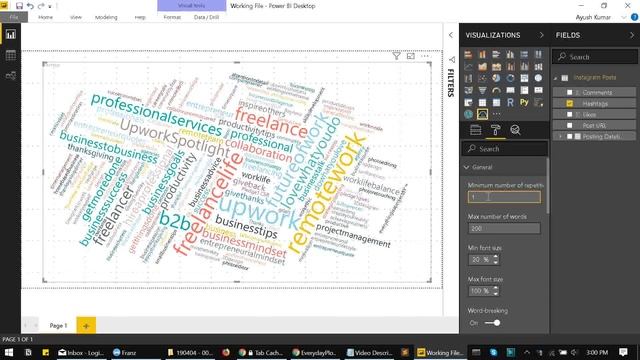Expand the Posting Details hierarchy
640x360 pixels.
[x=560, y=137]
